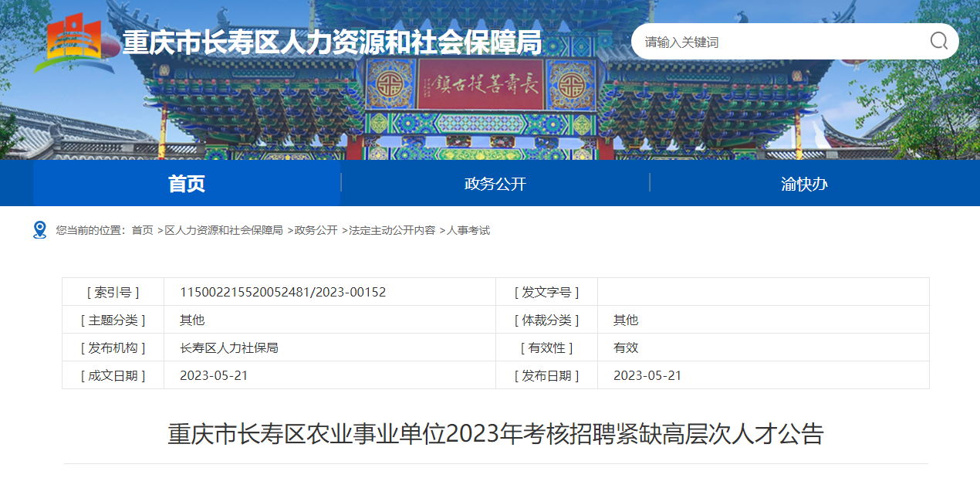This screenshot has height=478, width=980.
Task: Click the Changshou district site logo
Action: point(74,43)
